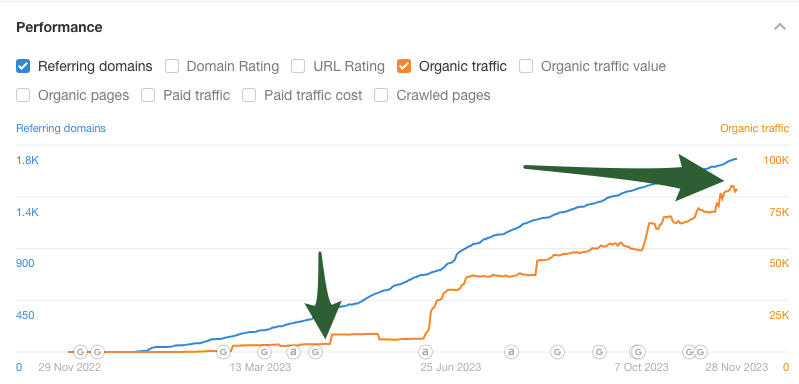Turn on the Paid traffic cost checkbox
This screenshot has height=384, width=799.
coord(249,95)
